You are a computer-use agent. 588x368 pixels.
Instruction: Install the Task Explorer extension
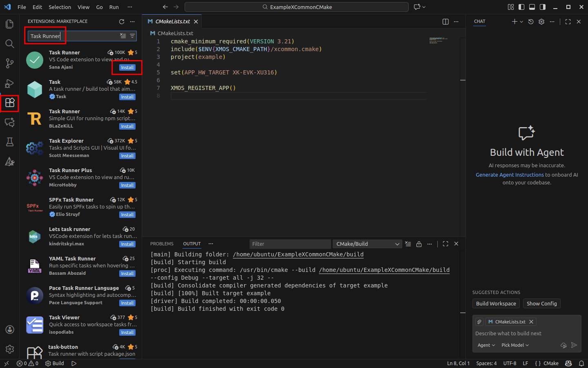tap(127, 156)
